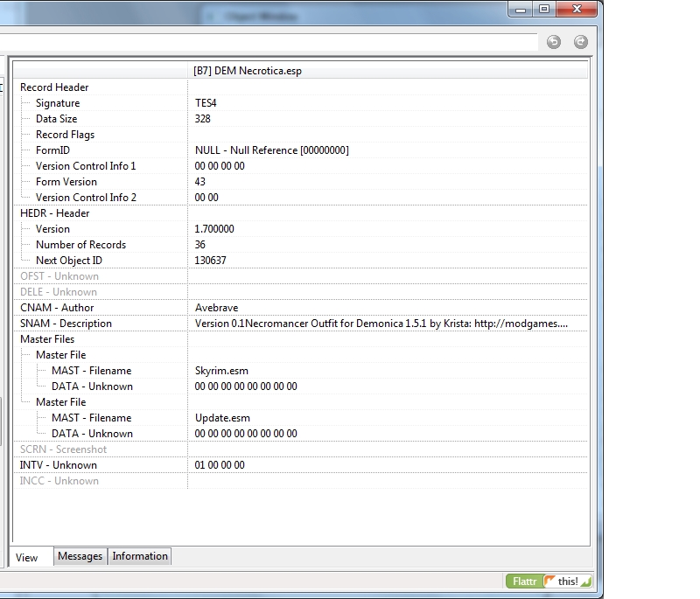Switch to the Messages tab
This screenshot has width=700, height=599.
click(x=80, y=556)
